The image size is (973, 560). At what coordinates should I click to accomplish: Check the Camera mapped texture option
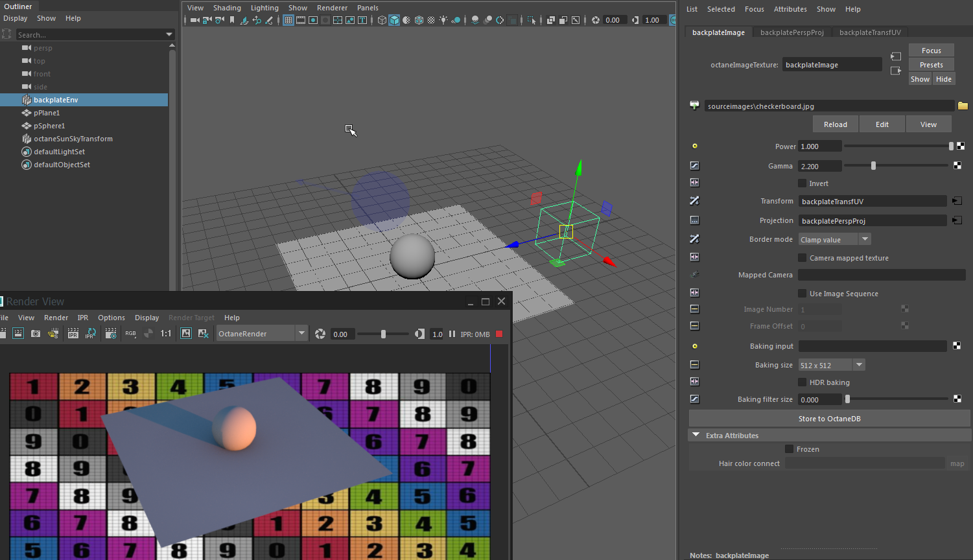(x=803, y=258)
